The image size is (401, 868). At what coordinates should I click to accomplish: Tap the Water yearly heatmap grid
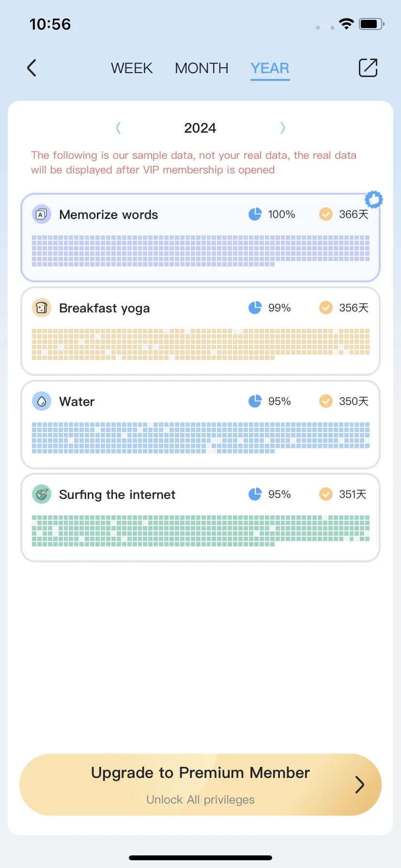click(x=200, y=438)
